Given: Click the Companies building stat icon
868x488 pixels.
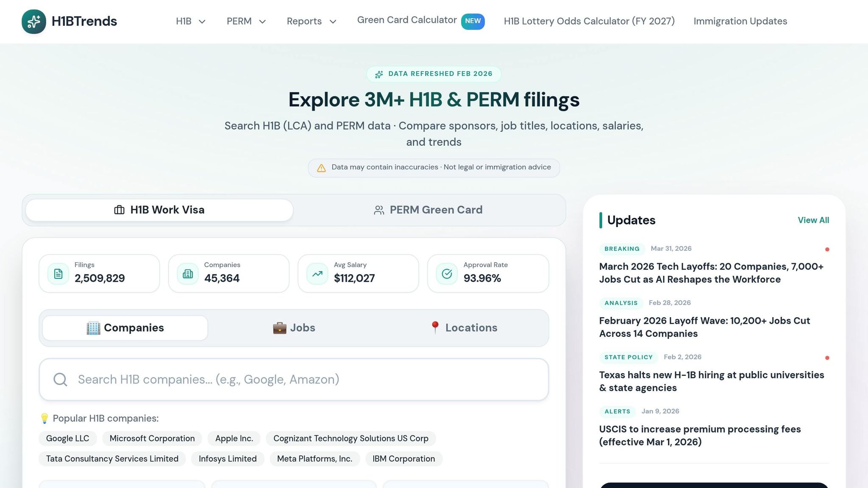Looking at the screenshot, I should tap(188, 274).
